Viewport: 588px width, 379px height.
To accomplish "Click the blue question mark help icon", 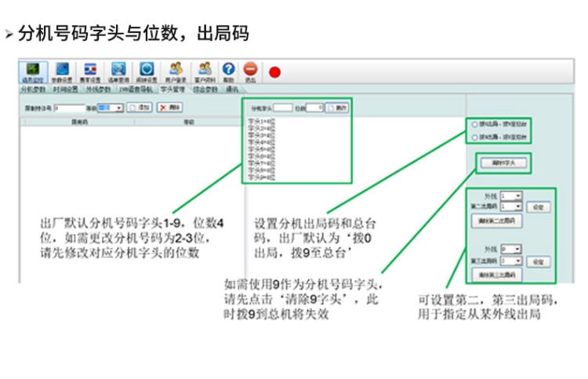I will click(229, 71).
